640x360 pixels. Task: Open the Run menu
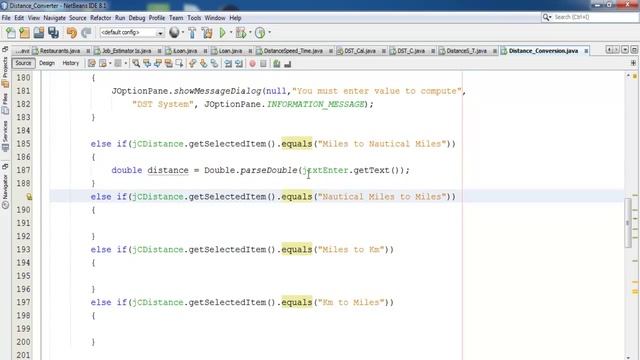pyautogui.click(x=120, y=18)
